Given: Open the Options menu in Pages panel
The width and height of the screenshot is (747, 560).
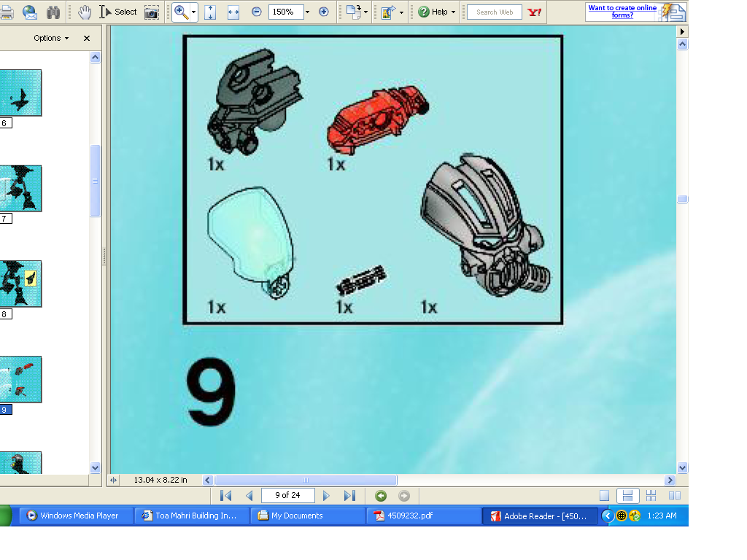Looking at the screenshot, I should [51, 38].
